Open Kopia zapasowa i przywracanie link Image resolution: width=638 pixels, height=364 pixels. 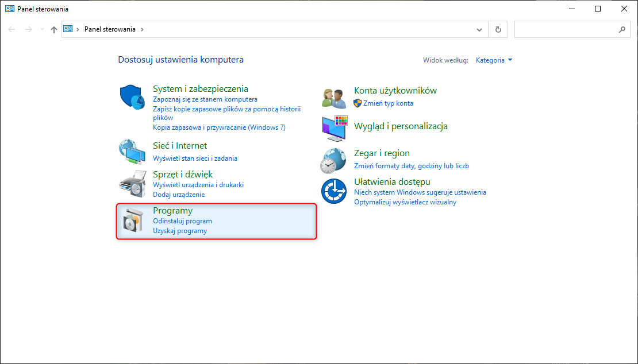(x=219, y=127)
